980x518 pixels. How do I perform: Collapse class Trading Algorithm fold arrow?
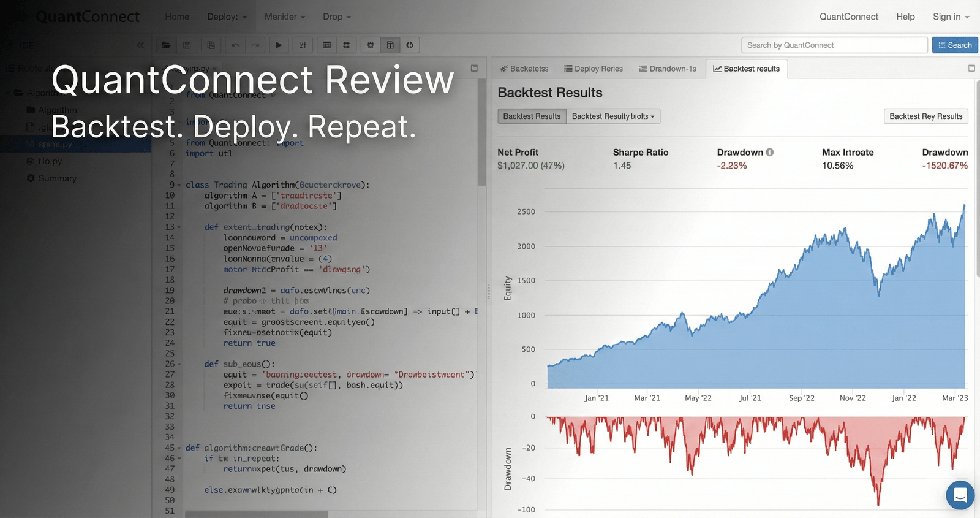[179, 185]
